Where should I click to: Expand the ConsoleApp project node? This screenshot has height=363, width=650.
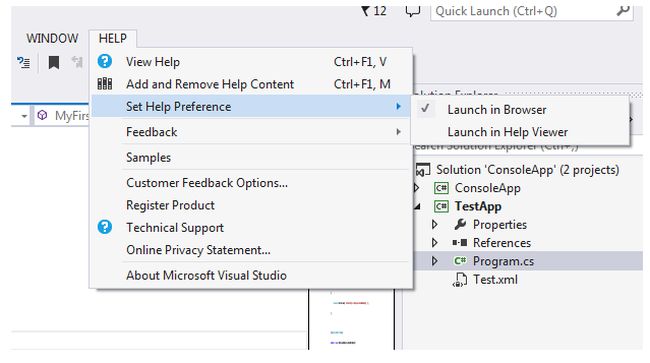[417, 188]
